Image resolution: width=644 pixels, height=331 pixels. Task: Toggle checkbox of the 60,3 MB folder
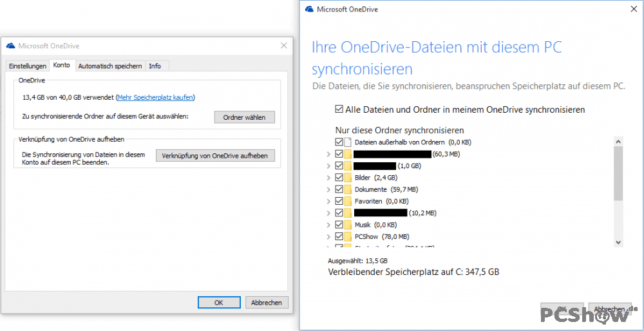click(x=339, y=155)
